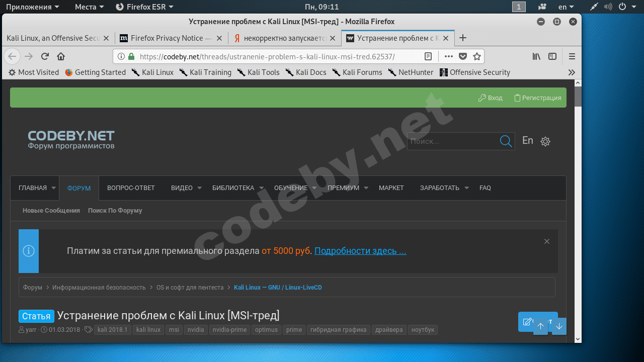Bookmark this page with the star

point(477,56)
